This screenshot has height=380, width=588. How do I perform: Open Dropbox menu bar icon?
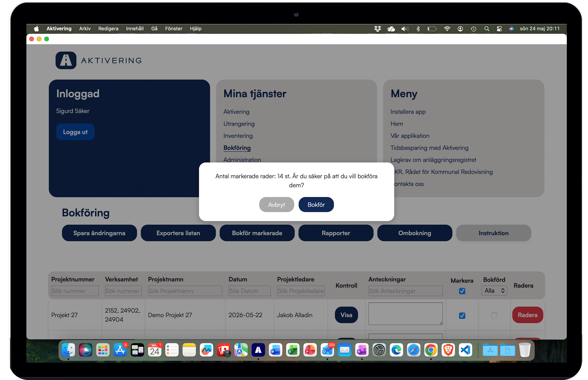tap(377, 29)
